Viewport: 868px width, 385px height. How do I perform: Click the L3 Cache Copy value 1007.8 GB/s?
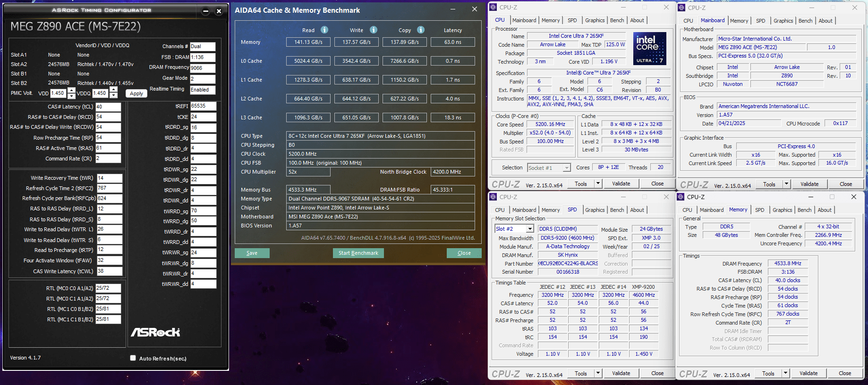point(405,117)
